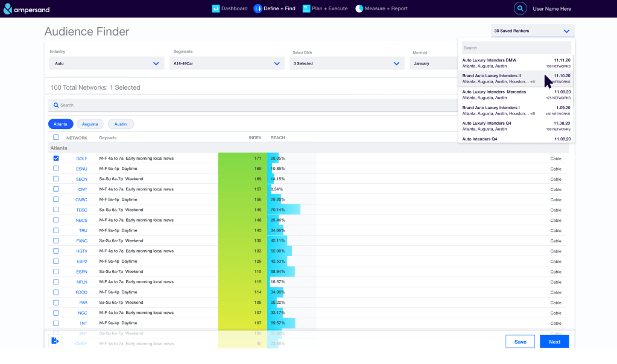Click magnifier icon in network search bar
This screenshot has width=617, height=364.
click(56, 105)
